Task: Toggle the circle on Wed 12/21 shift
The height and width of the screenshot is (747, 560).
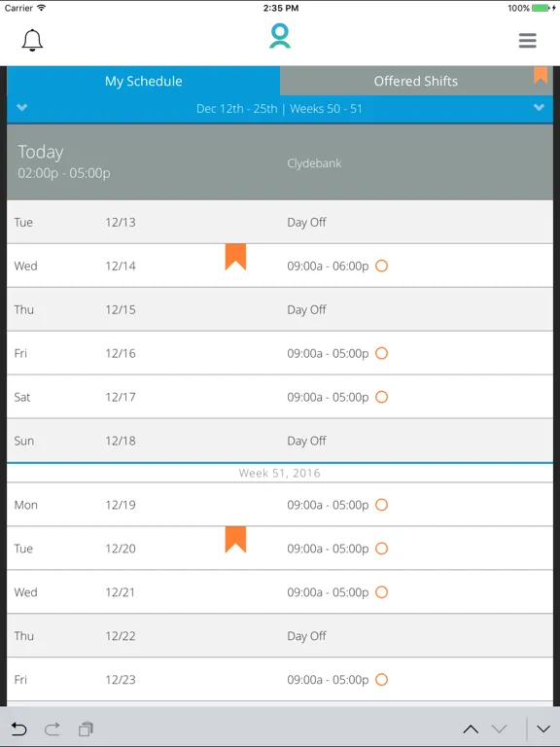Action: click(x=381, y=592)
